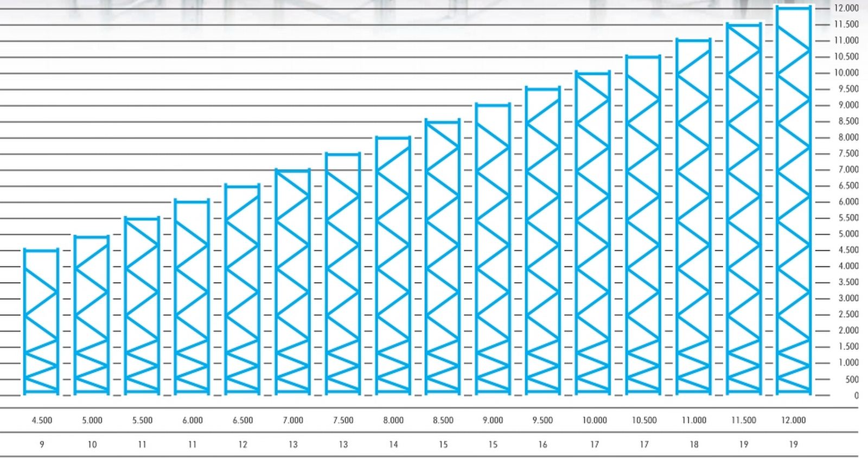
Task: Select the 8.500 height label below the frames
Action: click(x=443, y=420)
